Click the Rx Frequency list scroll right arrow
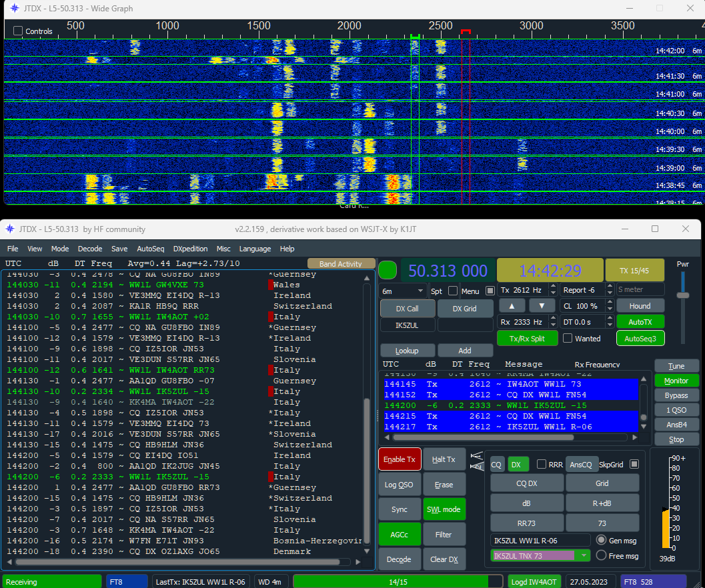This screenshot has width=705, height=588. tap(634, 437)
